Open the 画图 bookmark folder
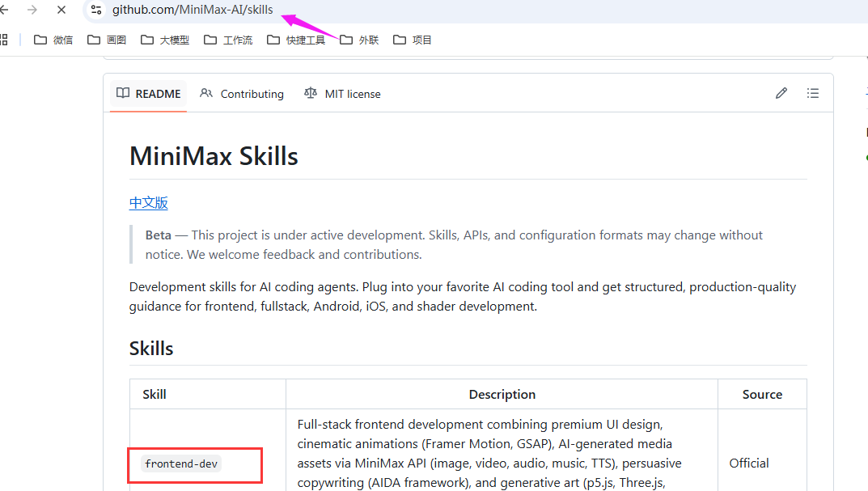868x491 pixels. (x=107, y=40)
